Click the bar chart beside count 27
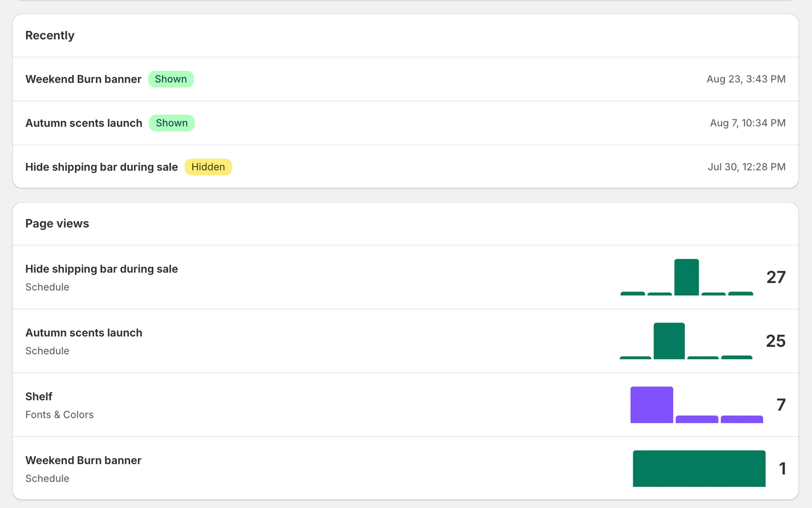812x508 pixels. click(687, 277)
